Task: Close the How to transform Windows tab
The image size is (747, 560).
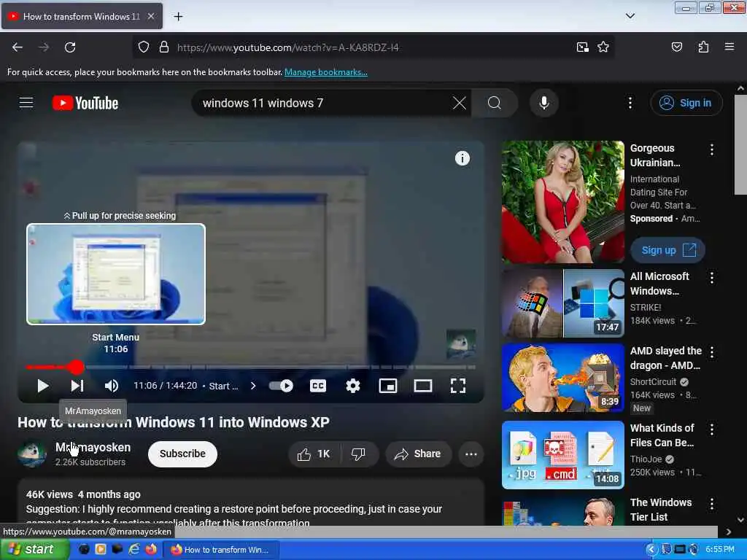Action: tap(150, 16)
